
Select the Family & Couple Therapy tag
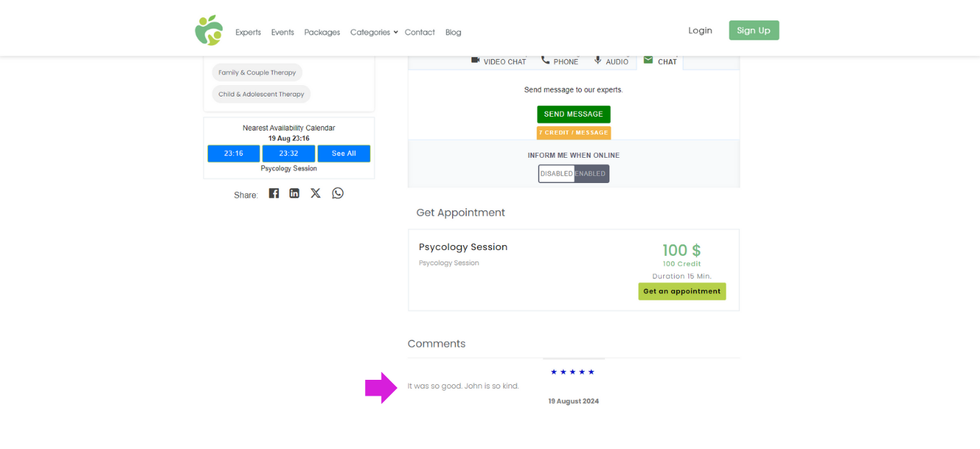click(x=257, y=73)
